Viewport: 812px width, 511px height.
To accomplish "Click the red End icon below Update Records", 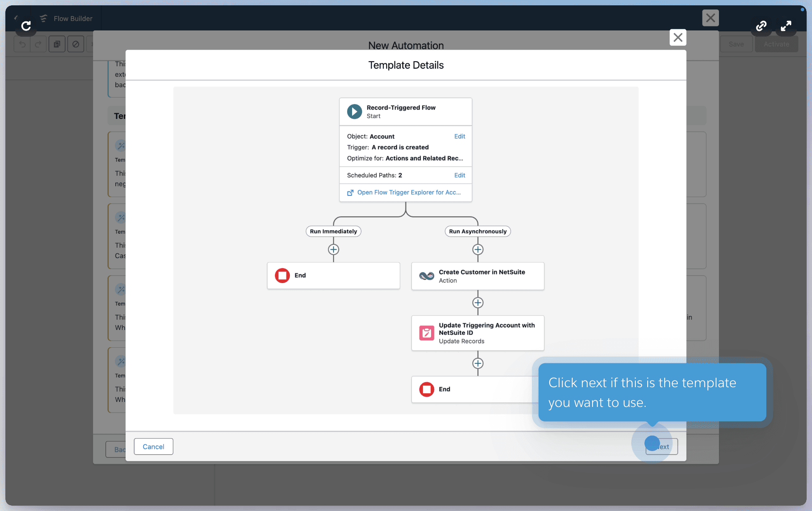I will [427, 389].
